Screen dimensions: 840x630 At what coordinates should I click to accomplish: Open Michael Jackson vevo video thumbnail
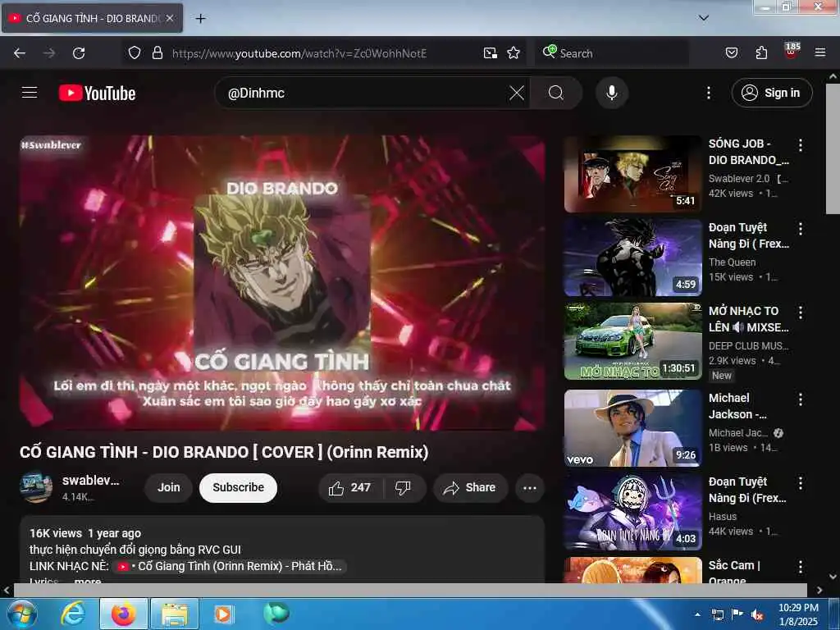[632, 428]
